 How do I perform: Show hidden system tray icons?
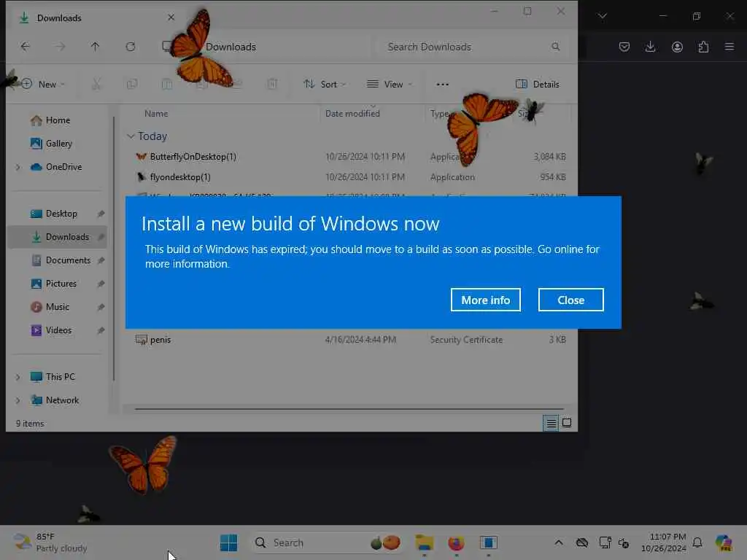559,542
